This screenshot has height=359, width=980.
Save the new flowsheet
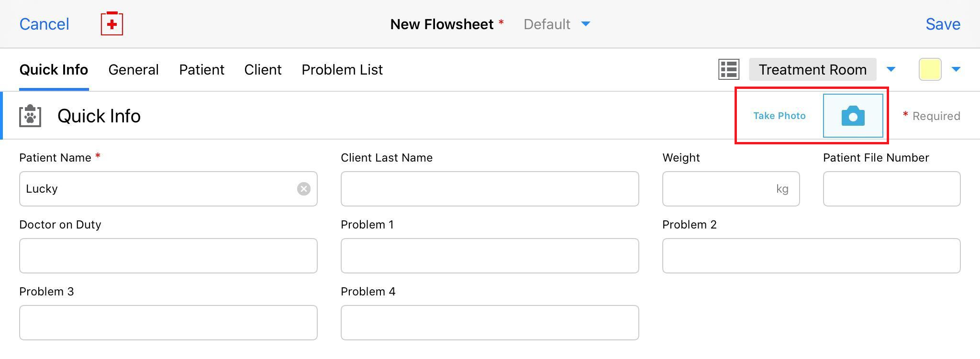[x=943, y=24]
